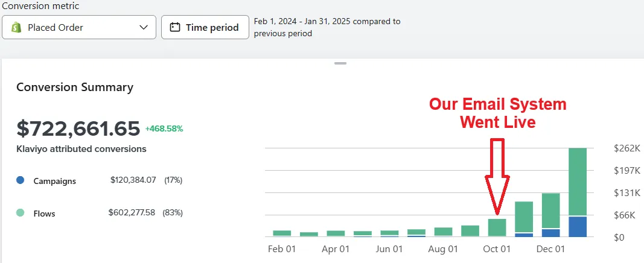Toggle the Flows legend label
The image size is (644, 263).
(x=44, y=214)
